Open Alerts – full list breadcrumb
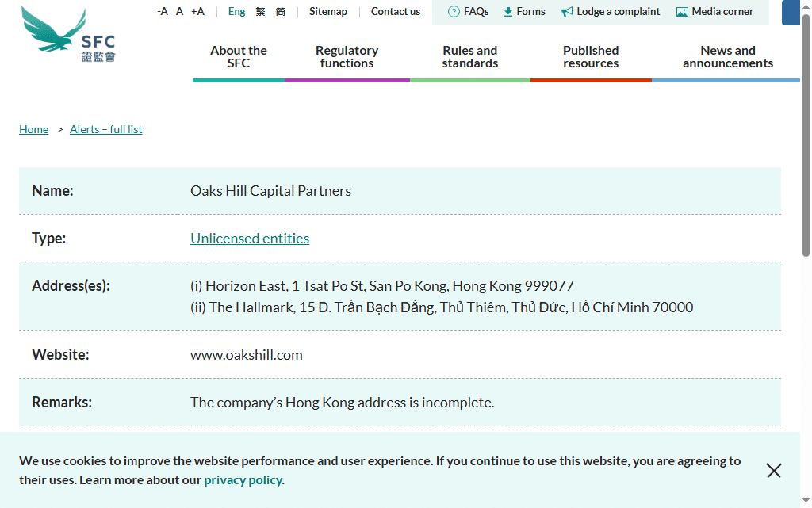This screenshot has width=812, height=508. point(106,129)
